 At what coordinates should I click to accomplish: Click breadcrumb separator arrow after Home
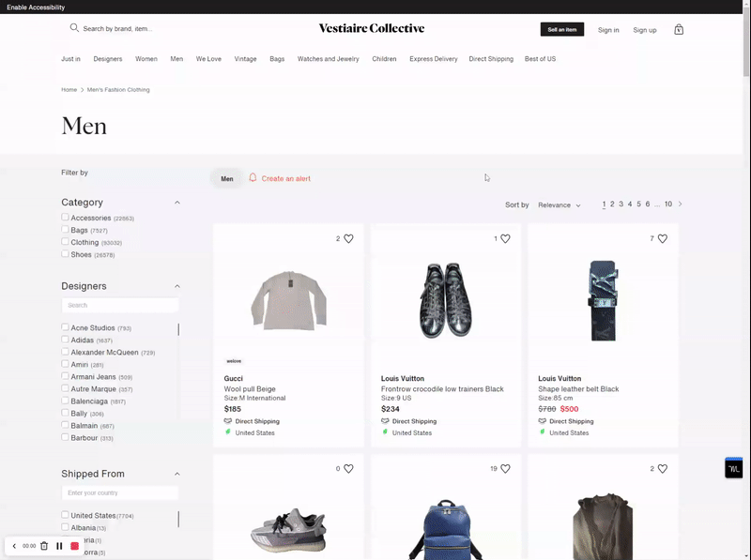82,89
